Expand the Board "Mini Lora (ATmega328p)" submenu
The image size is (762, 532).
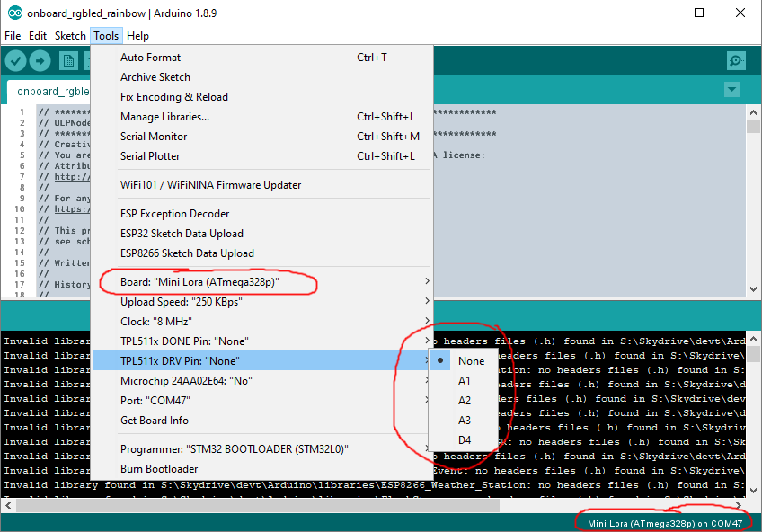pyautogui.click(x=261, y=282)
